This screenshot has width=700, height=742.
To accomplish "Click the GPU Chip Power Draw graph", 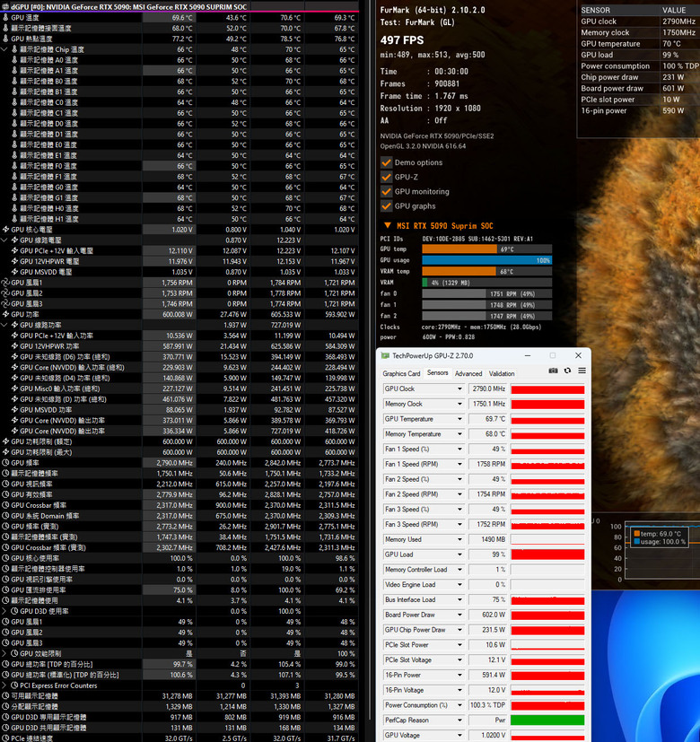I will coord(547,630).
